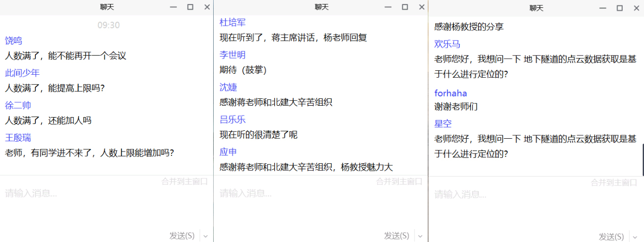
Task: Open send options dropdown in middle chat window
Action: click(420, 236)
